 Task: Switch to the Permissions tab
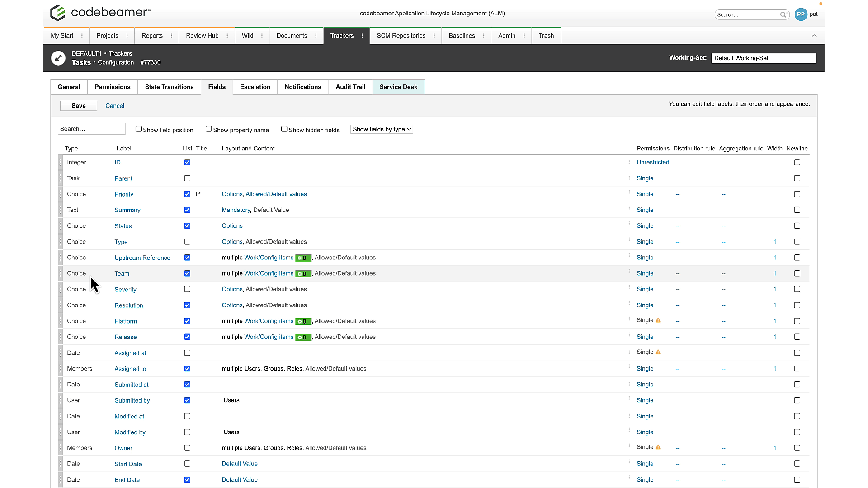point(113,87)
